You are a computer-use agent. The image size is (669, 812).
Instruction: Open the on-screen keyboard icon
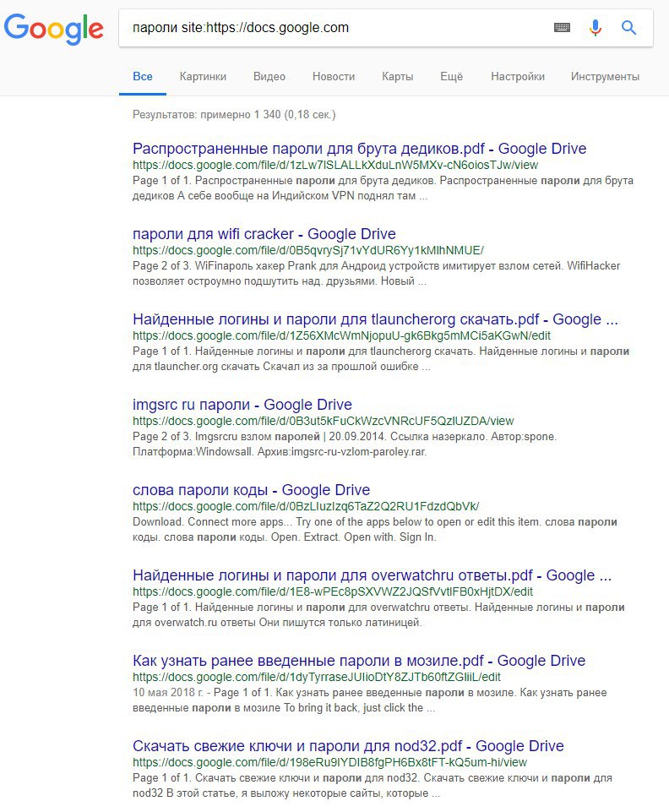point(562,27)
